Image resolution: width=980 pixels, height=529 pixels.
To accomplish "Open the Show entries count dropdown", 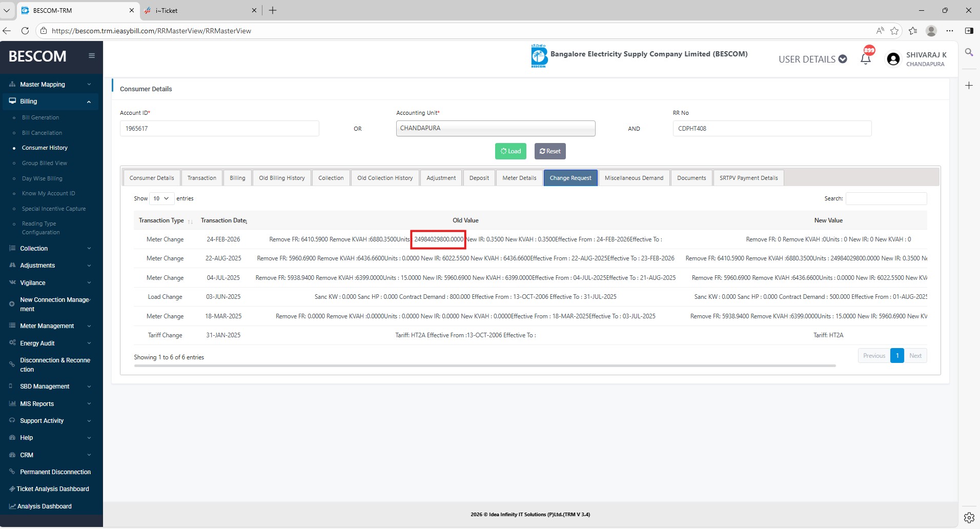I will (x=161, y=198).
